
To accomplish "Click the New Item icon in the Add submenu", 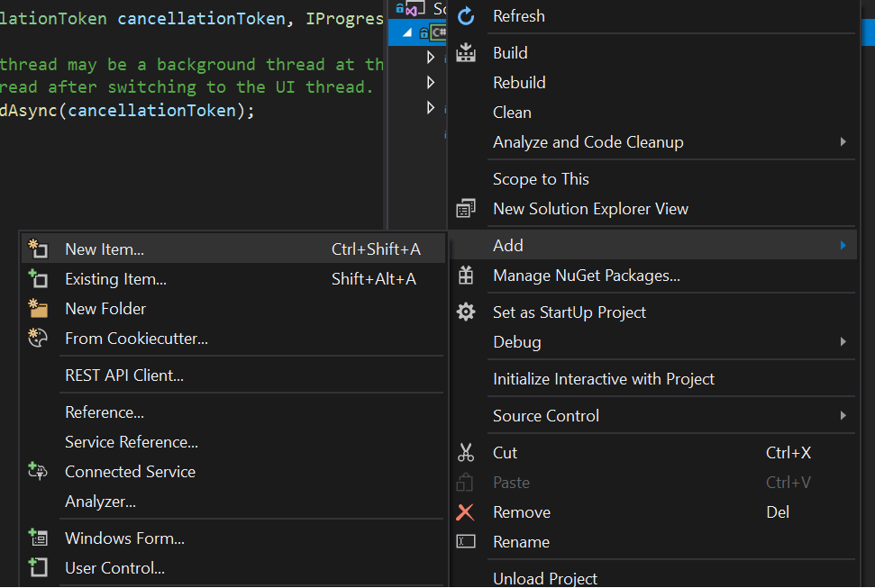I will (x=38, y=249).
